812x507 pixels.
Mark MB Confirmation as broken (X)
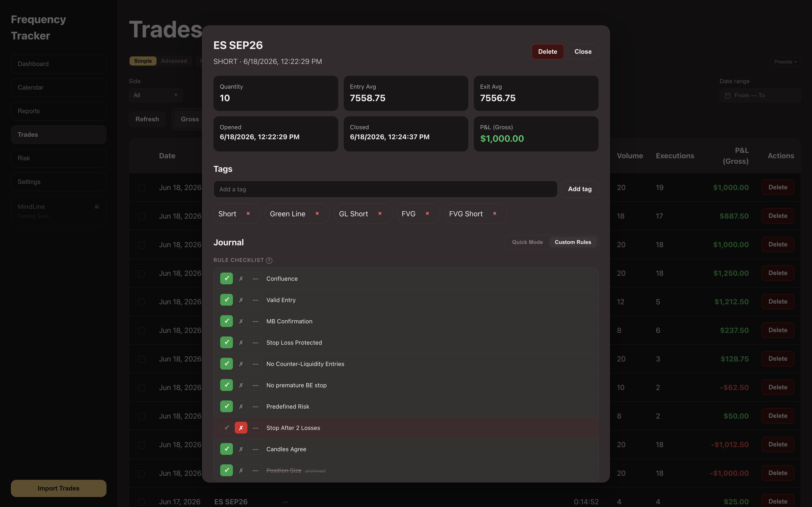(x=241, y=321)
